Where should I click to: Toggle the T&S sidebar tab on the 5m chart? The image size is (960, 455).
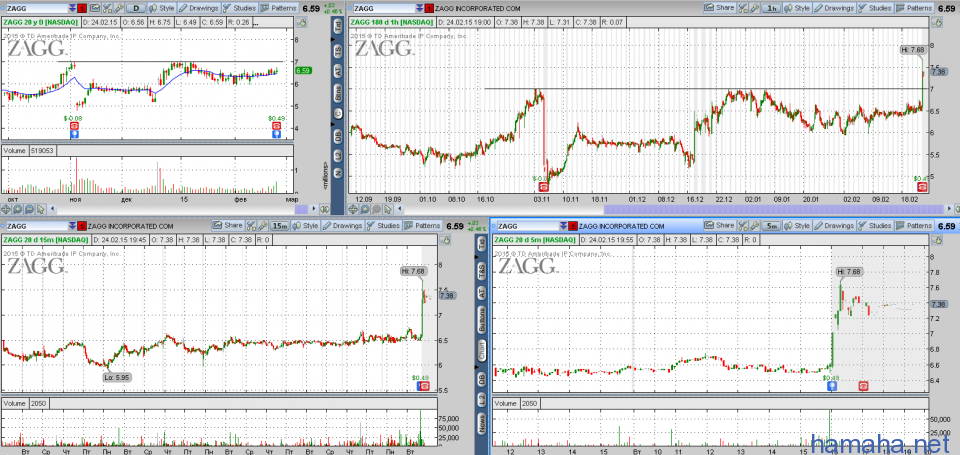[482, 272]
